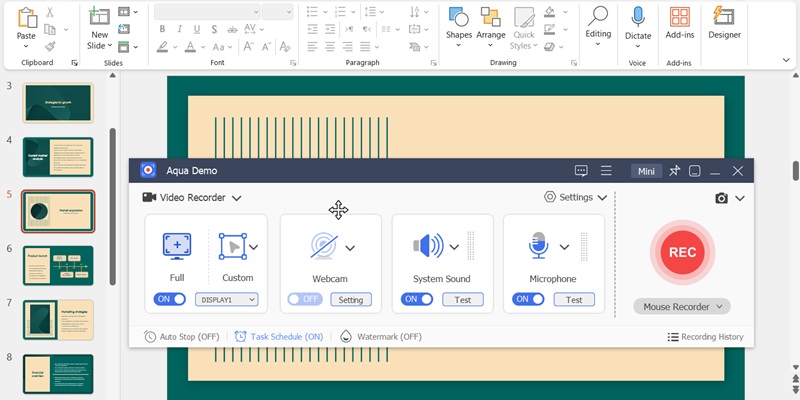This screenshot has width=800, height=400.
Task: Select Full screen recording area
Action: pyautogui.click(x=177, y=246)
